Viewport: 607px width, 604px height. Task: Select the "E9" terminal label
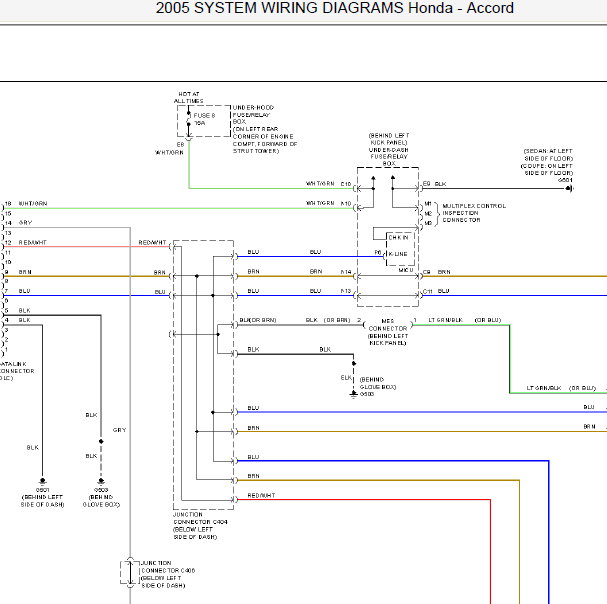click(x=426, y=184)
